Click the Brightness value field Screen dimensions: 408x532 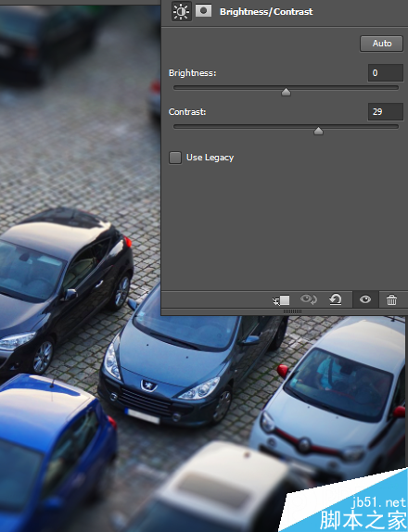(385, 72)
